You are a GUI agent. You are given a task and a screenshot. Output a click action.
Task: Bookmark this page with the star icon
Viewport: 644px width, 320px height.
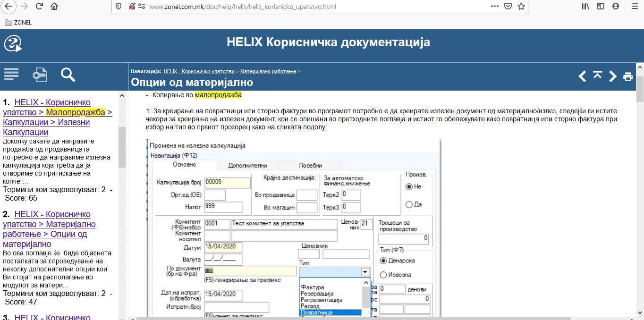[521, 7]
